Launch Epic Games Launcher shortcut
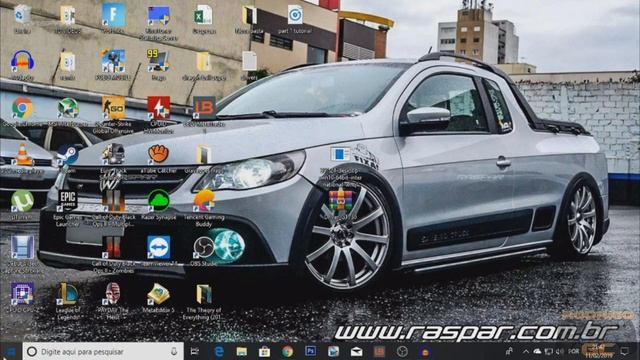The image size is (640, 360). click(x=68, y=201)
